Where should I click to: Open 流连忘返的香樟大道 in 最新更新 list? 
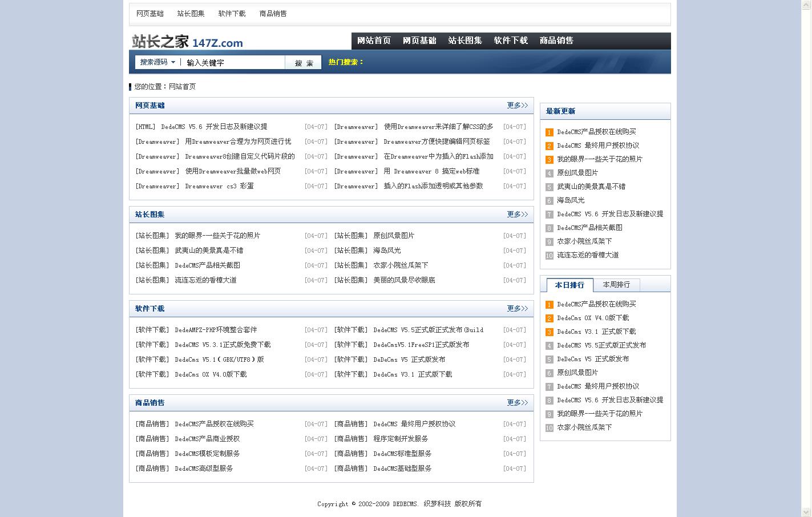point(588,255)
